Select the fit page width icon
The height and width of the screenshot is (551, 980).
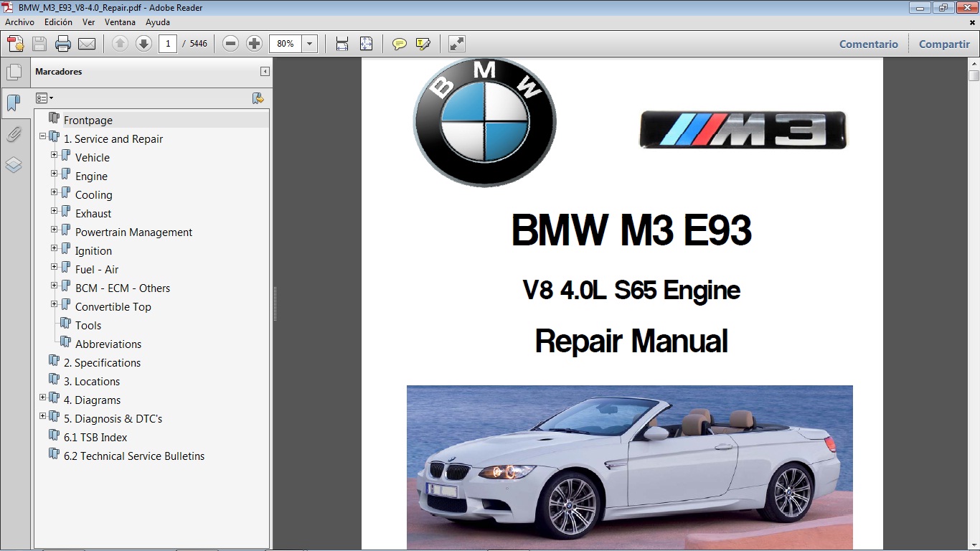coord(341,43)
